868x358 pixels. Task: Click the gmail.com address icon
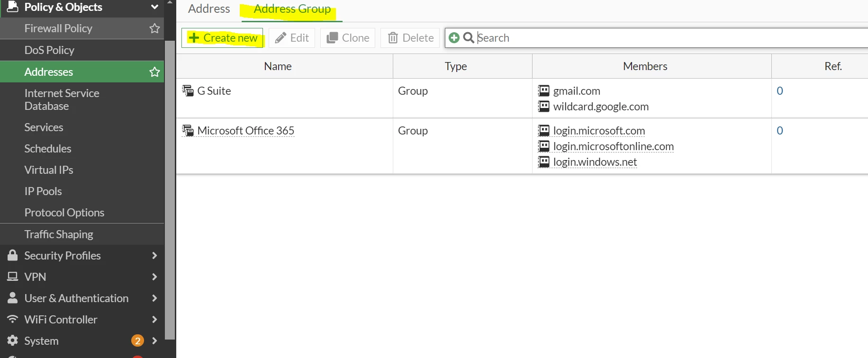point(544,90)
